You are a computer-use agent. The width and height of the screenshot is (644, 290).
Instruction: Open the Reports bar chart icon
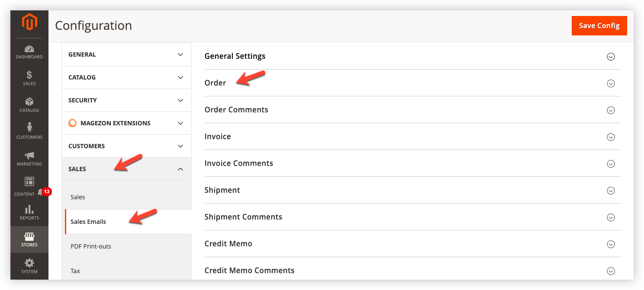coord(29,210)
